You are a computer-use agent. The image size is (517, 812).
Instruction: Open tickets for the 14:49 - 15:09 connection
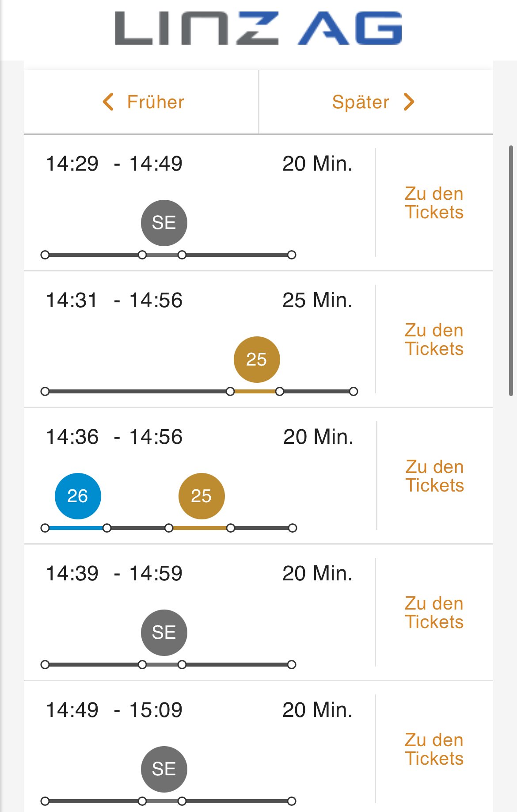pos(434,749)
